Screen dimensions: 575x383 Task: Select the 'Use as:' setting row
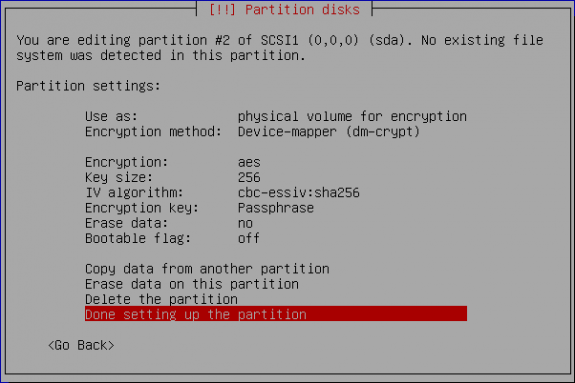coord(276,116)
